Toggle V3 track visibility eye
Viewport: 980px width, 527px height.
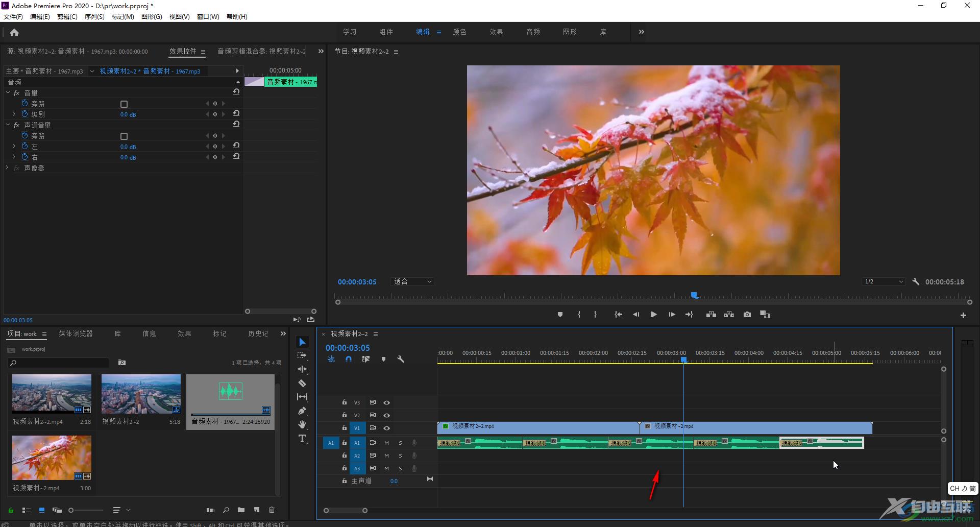(387, 403)
